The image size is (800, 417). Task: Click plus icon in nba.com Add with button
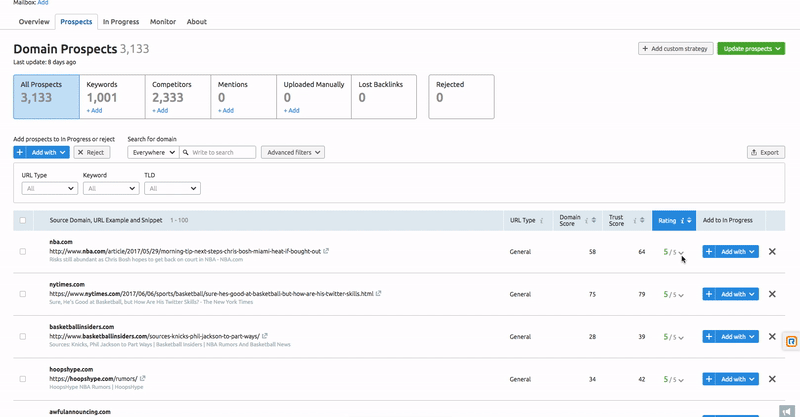pyautogui.click(x=709, y=252)
